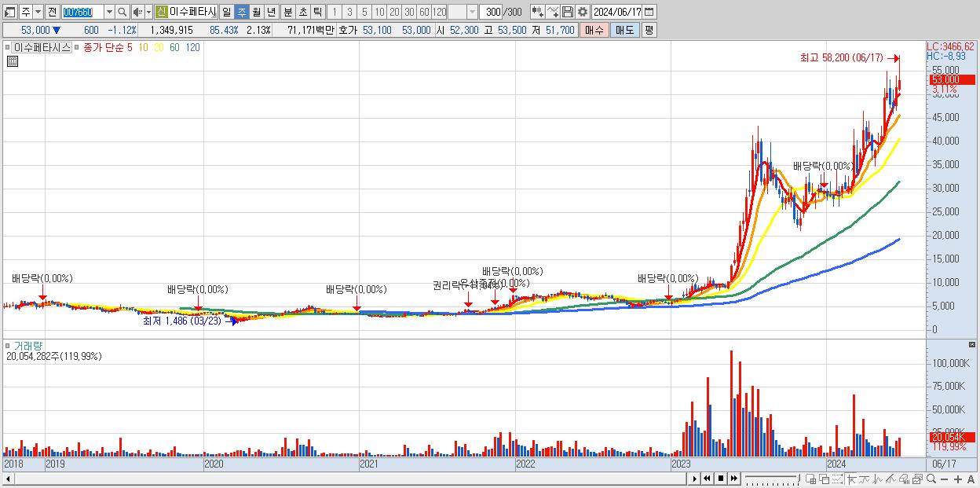The image size is (980, 488).
Task: Select the 60 interval button
Action: point(424,12)
